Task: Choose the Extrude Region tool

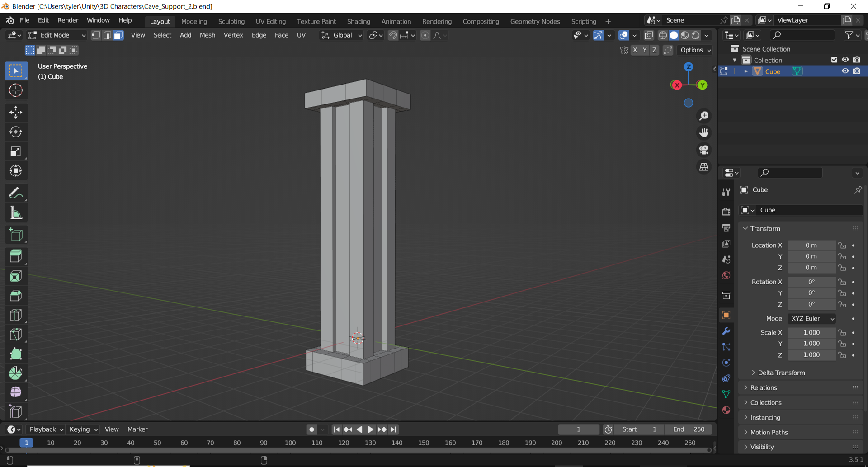Action: point(16,256)
